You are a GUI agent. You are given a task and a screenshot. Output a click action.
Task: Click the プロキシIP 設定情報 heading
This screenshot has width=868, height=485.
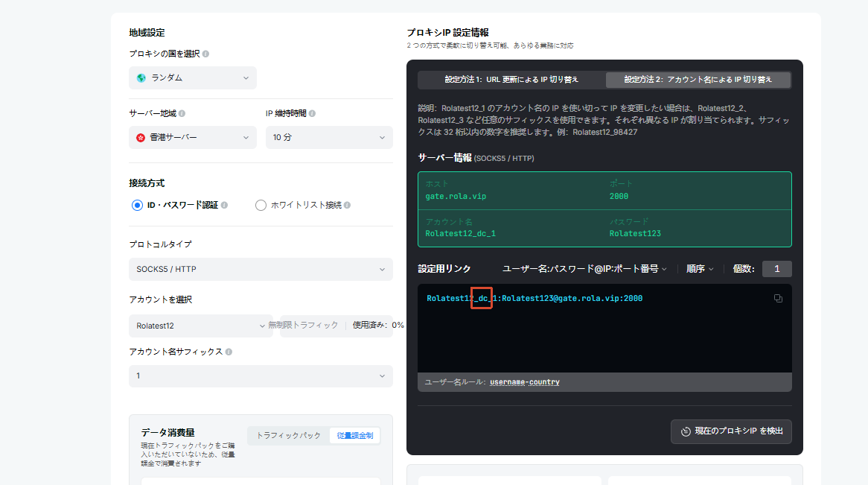(x=448, y=33)
